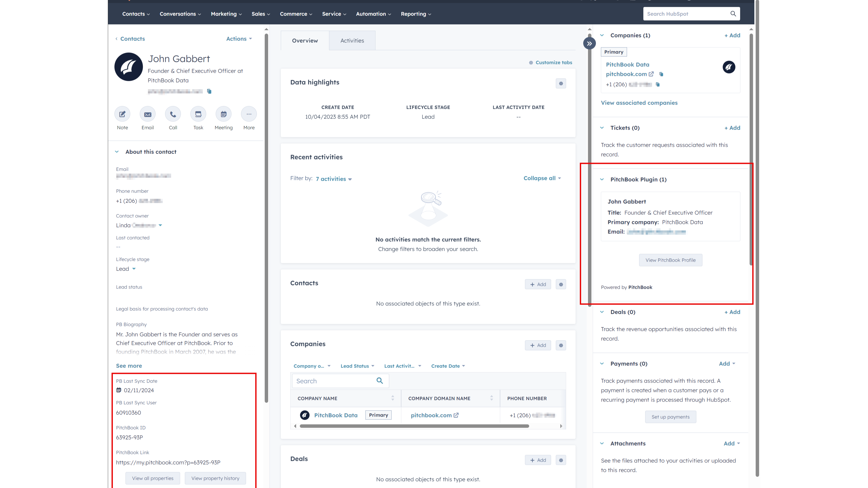Open Lead Status filter in Companies

pos(357,366)
